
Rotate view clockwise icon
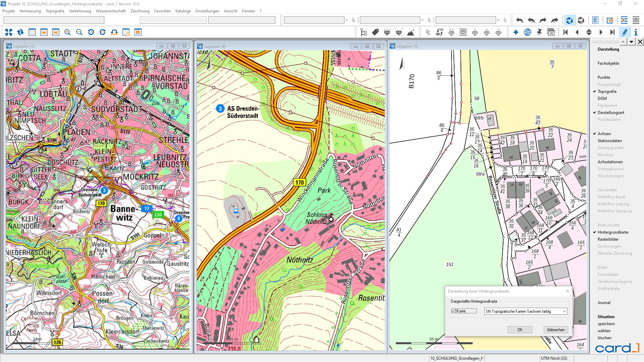click(103, 32)
